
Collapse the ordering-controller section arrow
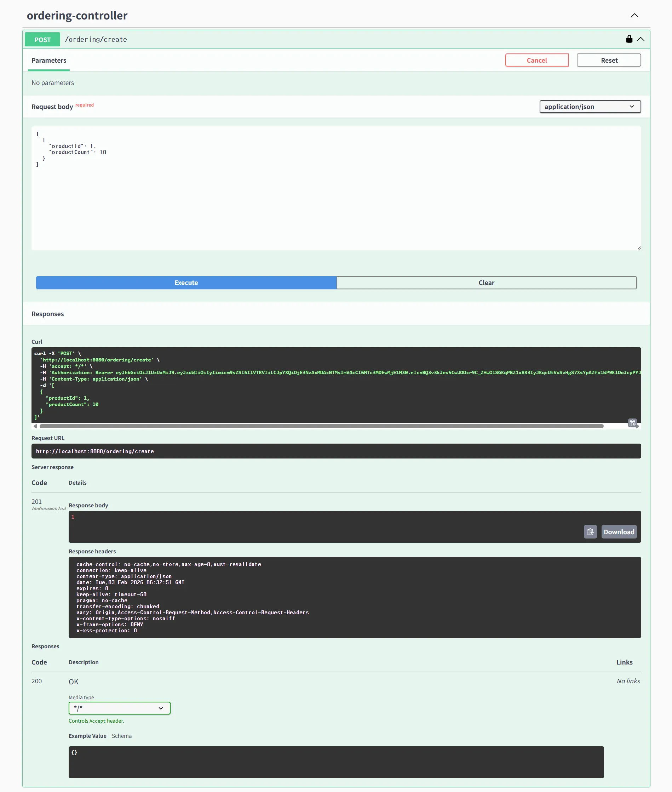click(x=634, y=16)
